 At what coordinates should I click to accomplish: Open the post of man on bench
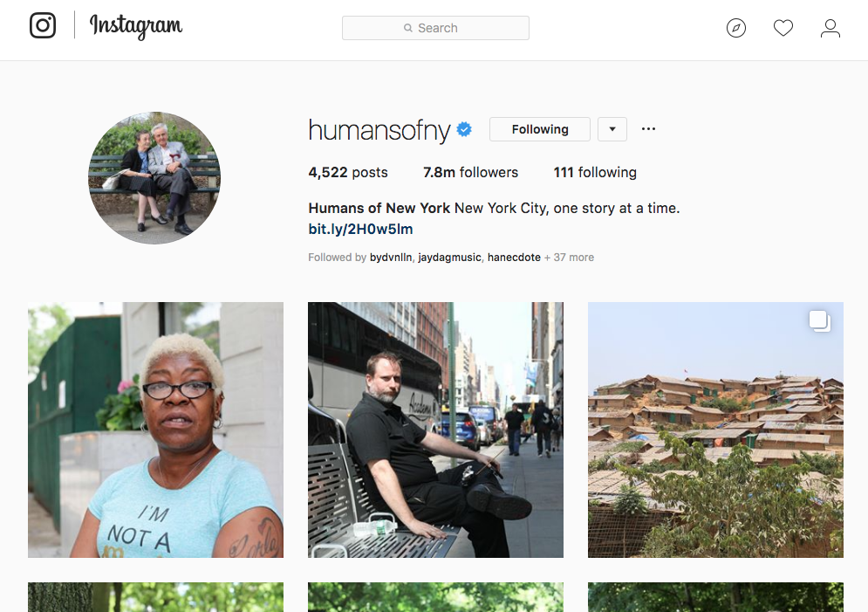(435, 430)
